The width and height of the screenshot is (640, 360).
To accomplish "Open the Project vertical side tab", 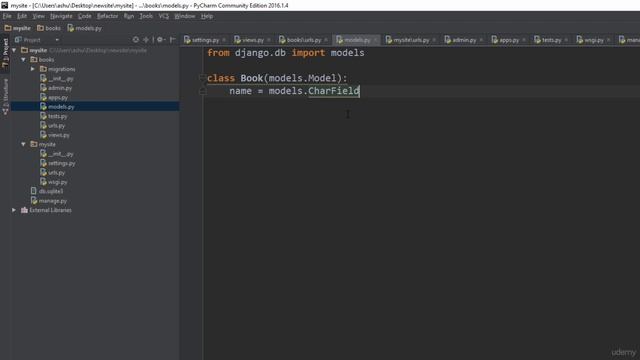I will click(5, 53).
